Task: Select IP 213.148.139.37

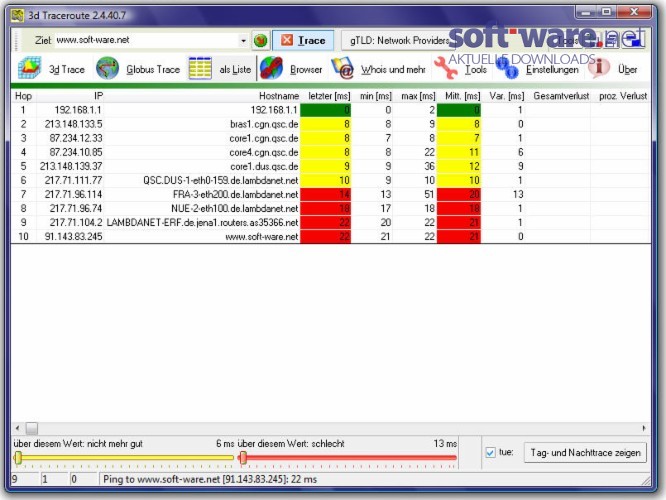Action: pyautogui.click(x=71, y=166)
